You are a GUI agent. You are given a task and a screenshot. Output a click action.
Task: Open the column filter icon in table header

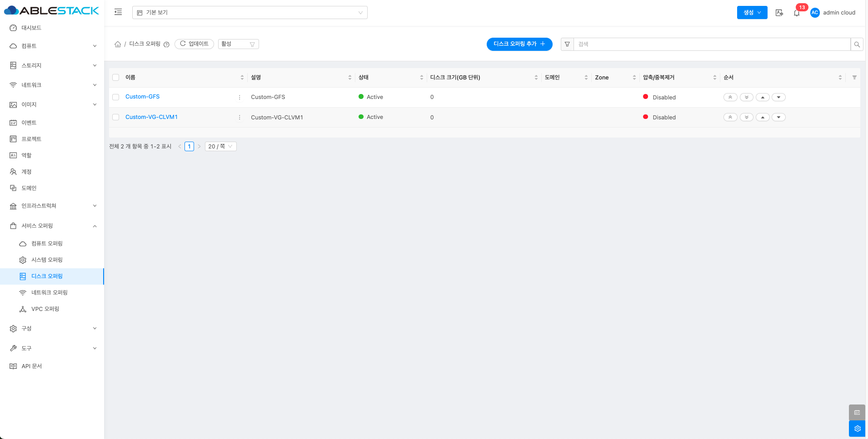click(854, 78)
